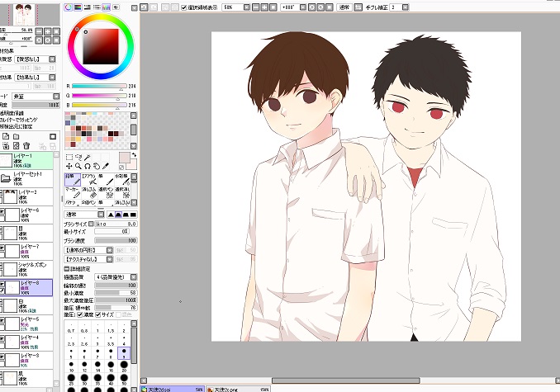
Task: Zoom in using navigator plus button
Action: click(48, 31)
